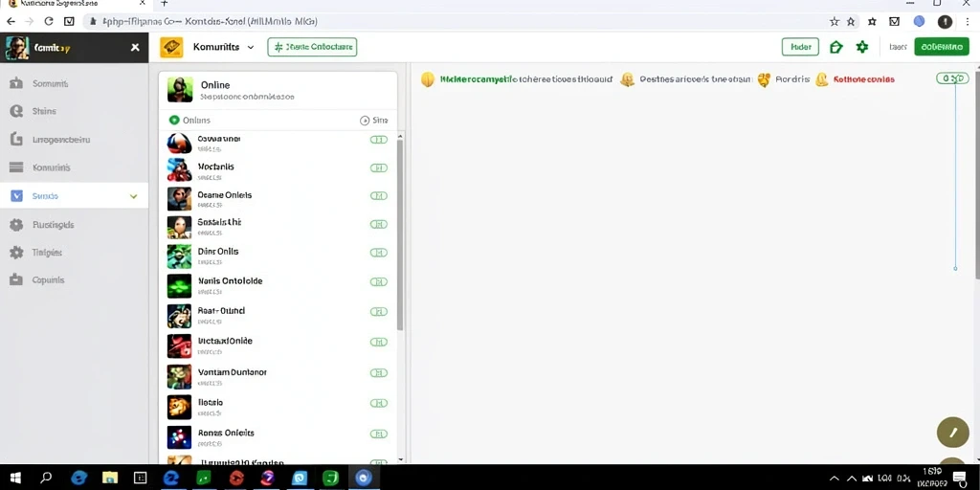The height and width of the screenshot is (490, 980).
Task: Click the blue circle browser extension icon
Action: (x=919, y=21)
